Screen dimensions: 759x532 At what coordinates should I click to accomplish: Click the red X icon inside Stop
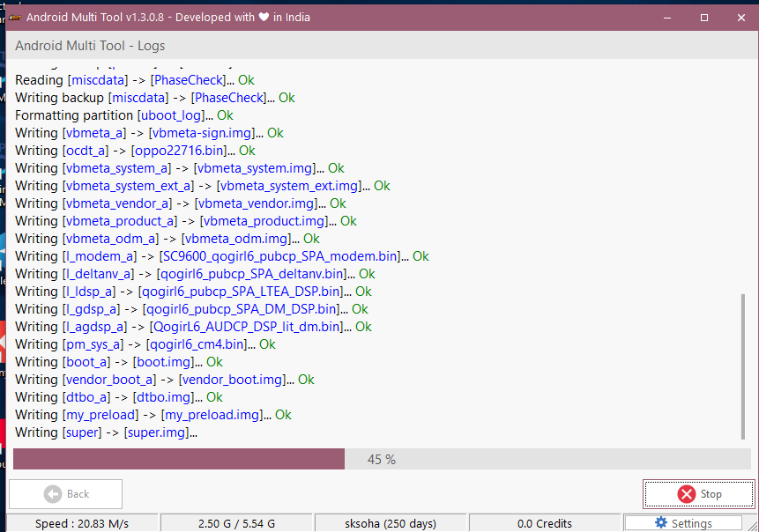tap(686, 494)
